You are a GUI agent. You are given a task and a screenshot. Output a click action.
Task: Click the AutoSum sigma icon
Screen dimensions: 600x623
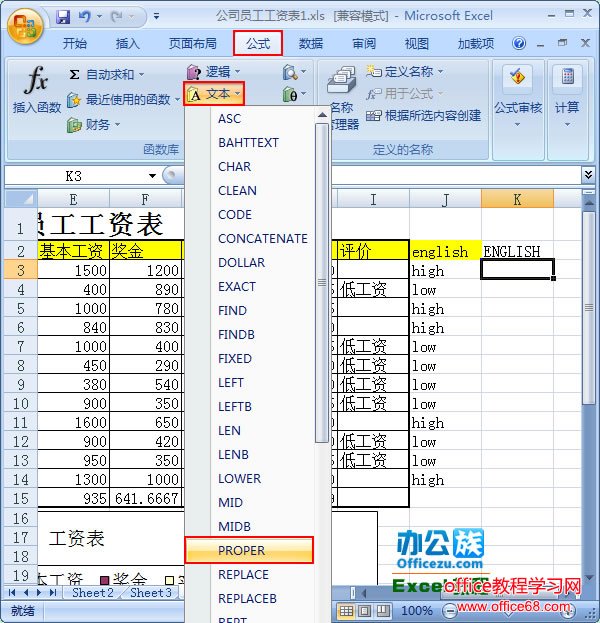tap(74, 75)
